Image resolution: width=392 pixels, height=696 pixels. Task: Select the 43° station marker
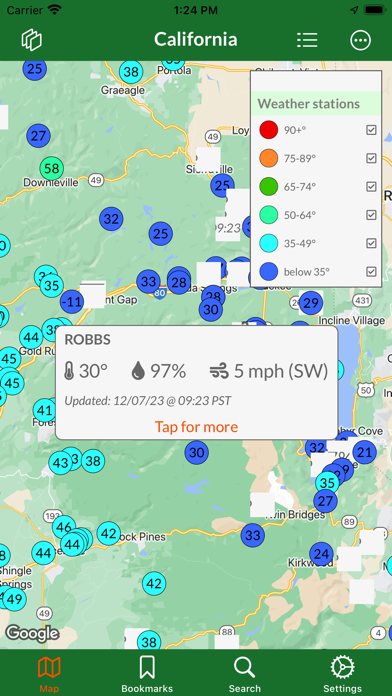pyautogui.click(x=60, y=463)
